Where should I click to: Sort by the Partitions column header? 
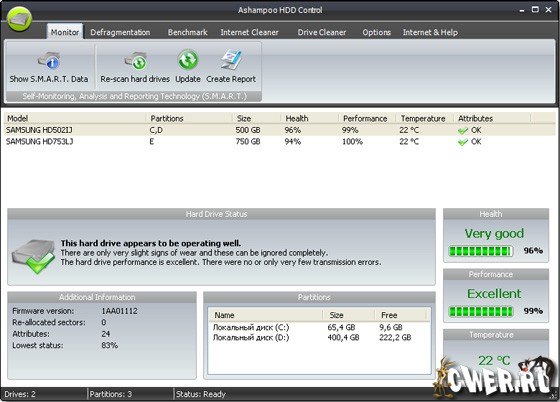click(190, 118)
